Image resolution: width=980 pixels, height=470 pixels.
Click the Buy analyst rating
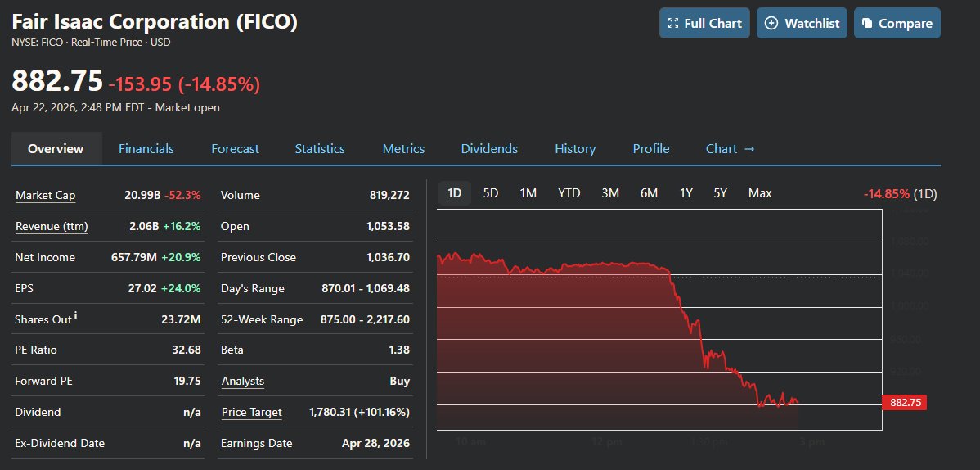[400, 381]
